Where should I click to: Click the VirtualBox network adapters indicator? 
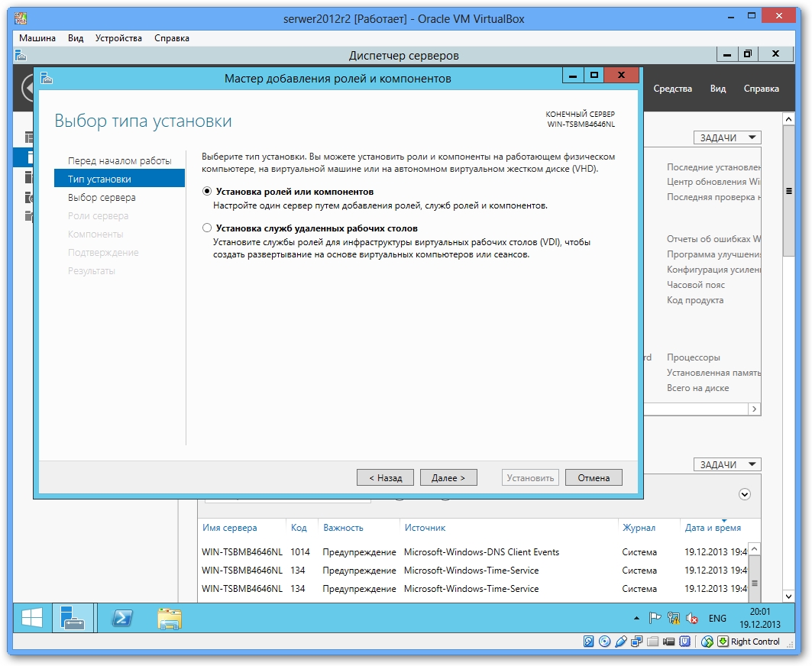coord(637,642)
